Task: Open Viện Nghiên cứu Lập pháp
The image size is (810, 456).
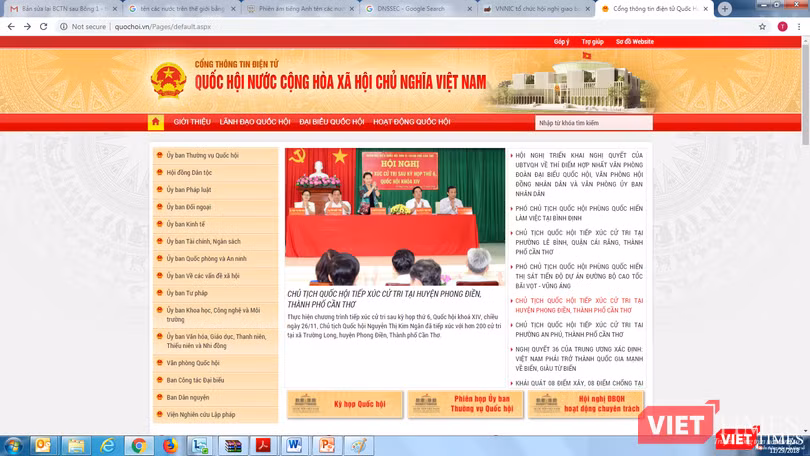Action: (x=200, y=415)
